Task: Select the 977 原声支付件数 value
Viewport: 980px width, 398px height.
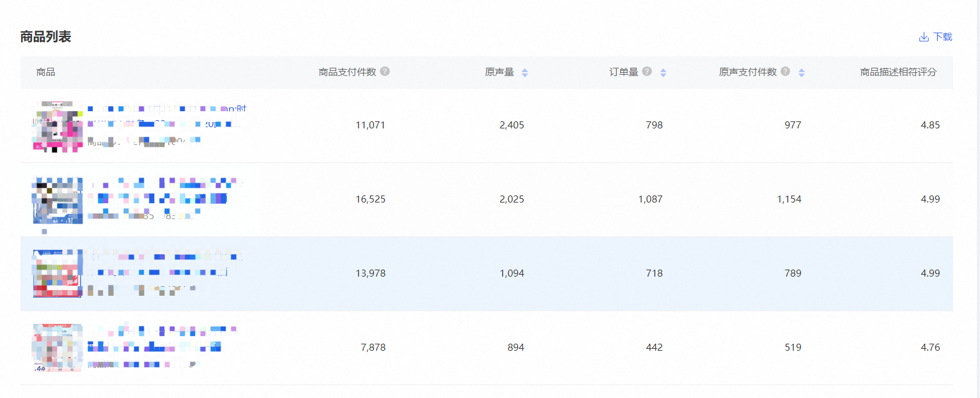Action: point(793,125)
